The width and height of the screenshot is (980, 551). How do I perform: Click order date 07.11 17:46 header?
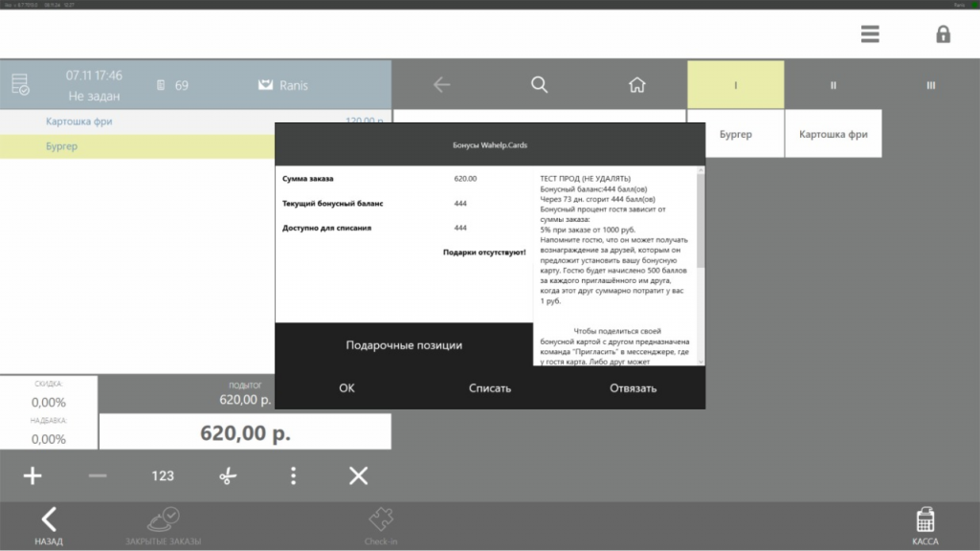(94, 76)
